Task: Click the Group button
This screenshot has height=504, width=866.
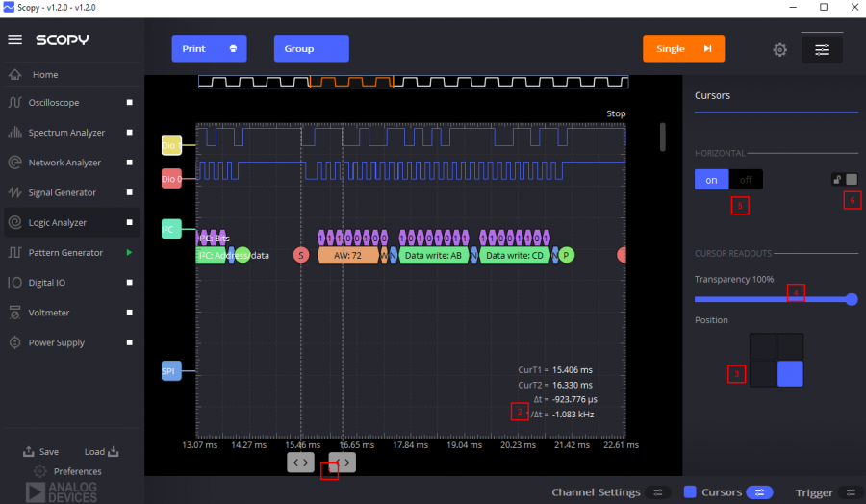Action: click(312, 49)
